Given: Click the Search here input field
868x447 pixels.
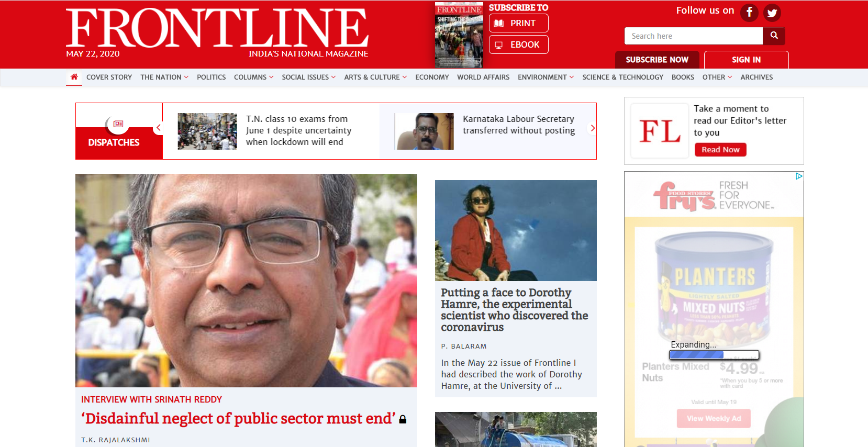Looking at the screenshot, I should (693, 36).
